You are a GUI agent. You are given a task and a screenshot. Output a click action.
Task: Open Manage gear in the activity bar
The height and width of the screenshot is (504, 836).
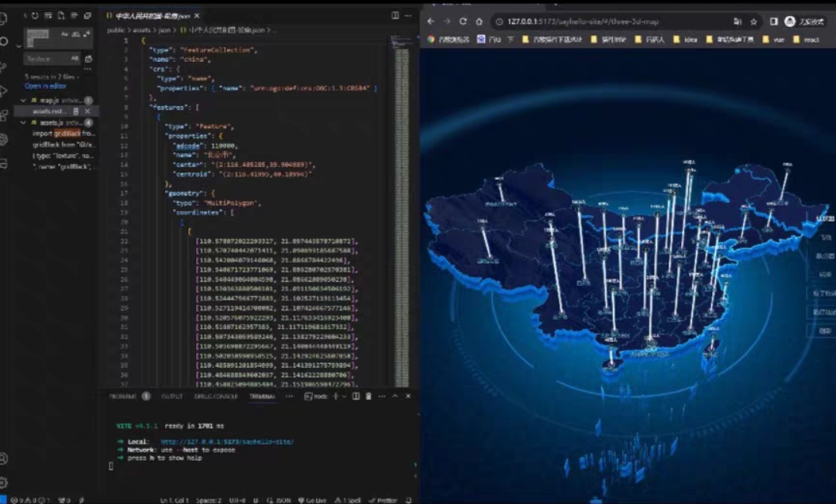coord(3,482)
